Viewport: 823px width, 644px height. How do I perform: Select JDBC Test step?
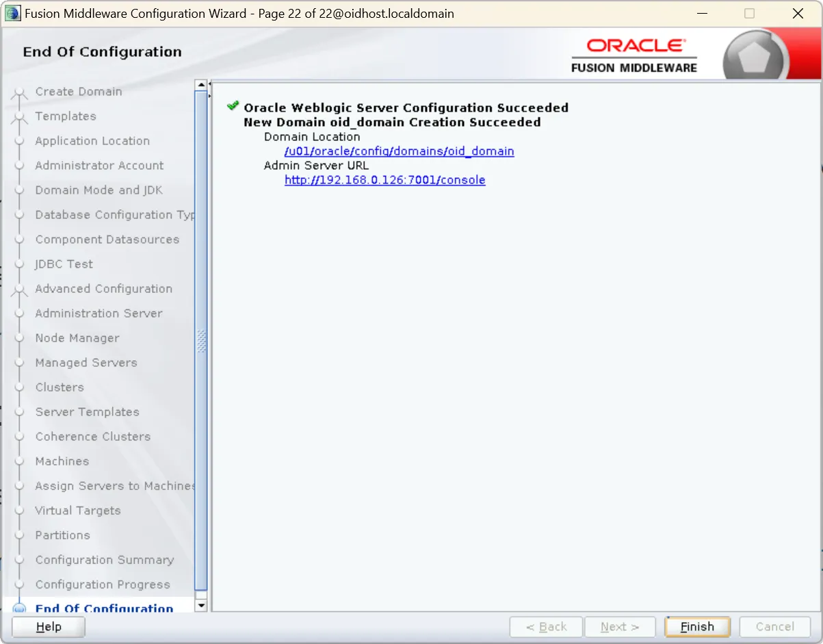click(64, 264)
